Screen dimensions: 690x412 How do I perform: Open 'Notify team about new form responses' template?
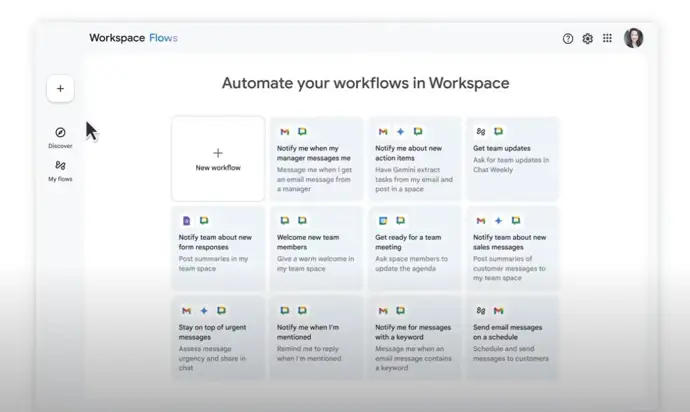[x=218, y=248]
